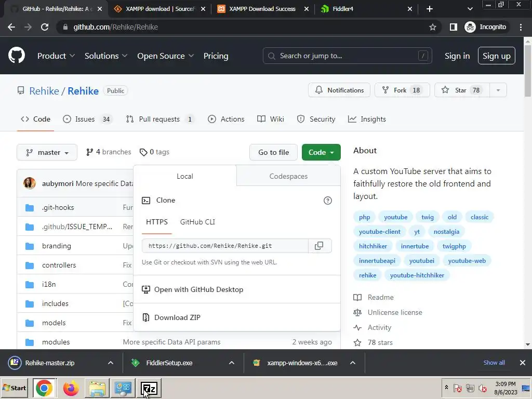
Task: Click the muted volume tray icon
Action: click(x=482, y=388)
